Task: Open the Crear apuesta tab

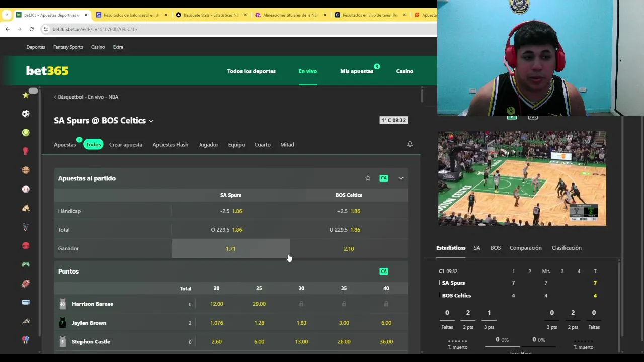Action: tap(126, 145)
